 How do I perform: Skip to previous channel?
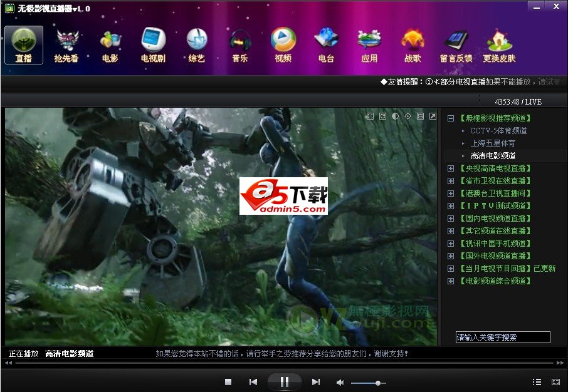(x=253, y=382)
